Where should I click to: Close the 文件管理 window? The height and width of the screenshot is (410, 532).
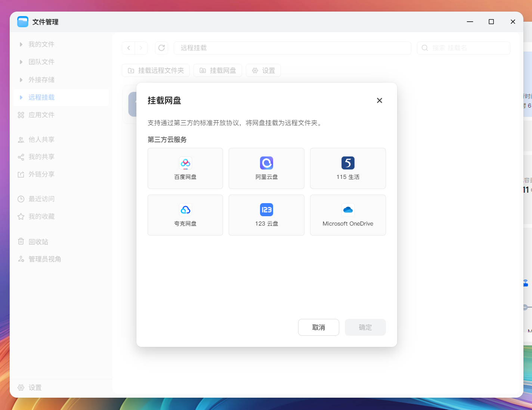tap(513, 22)
